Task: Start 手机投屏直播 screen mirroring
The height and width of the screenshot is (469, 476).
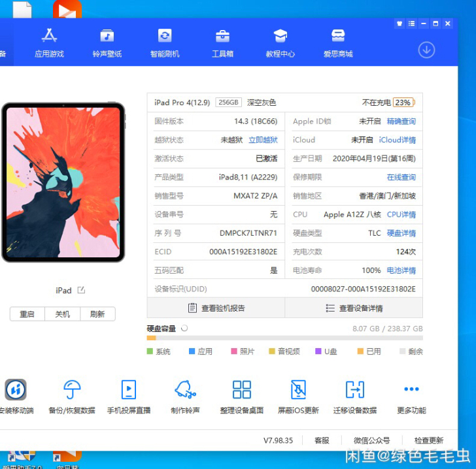Action: (129, 396)
